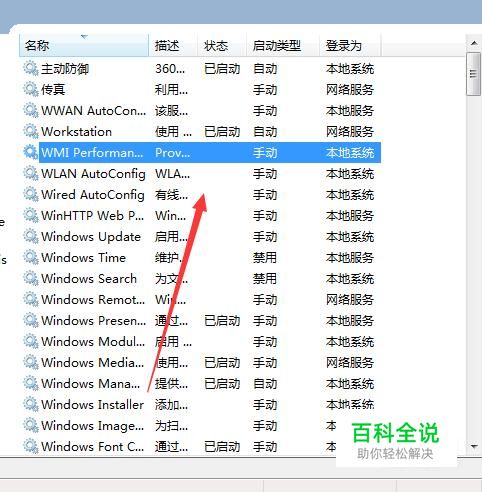
Task: Click the gear icon beside Windows Management
Action: pos(31,384)
